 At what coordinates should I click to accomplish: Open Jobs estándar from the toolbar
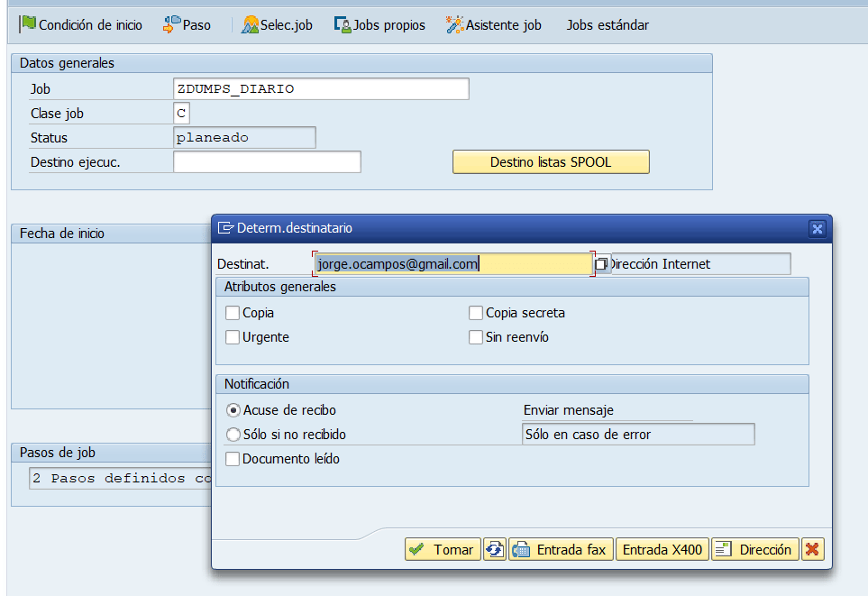(x=607, y=25)
